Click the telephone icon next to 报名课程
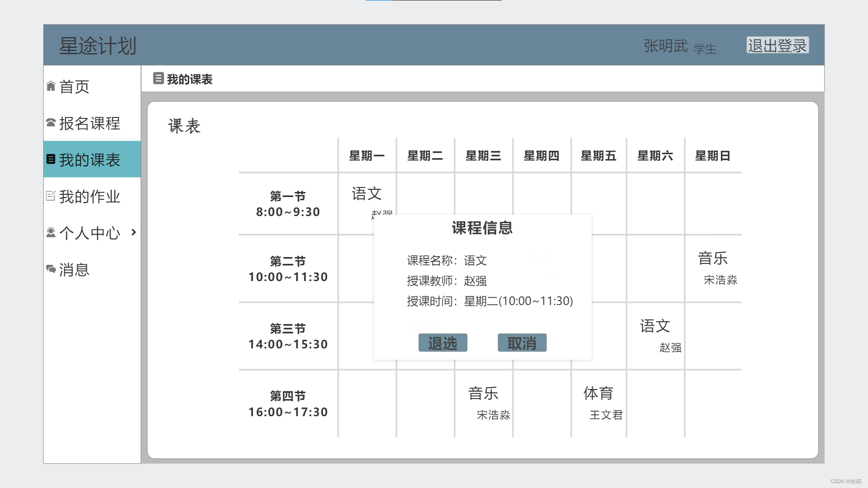 coord(51,122)
